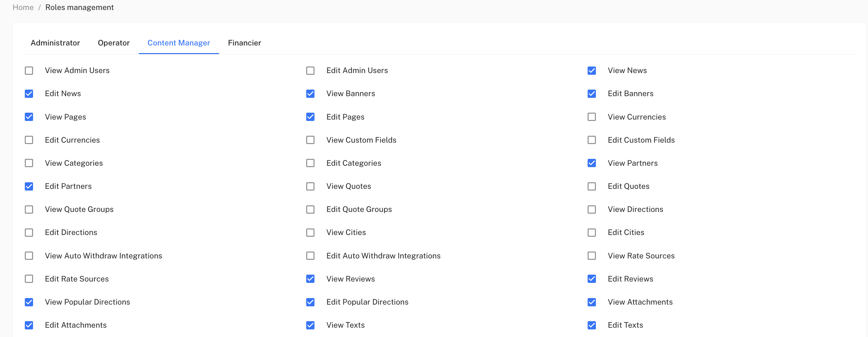868x337 pixels.
Task: Select the Financier tab
Action: pos(245,43)
